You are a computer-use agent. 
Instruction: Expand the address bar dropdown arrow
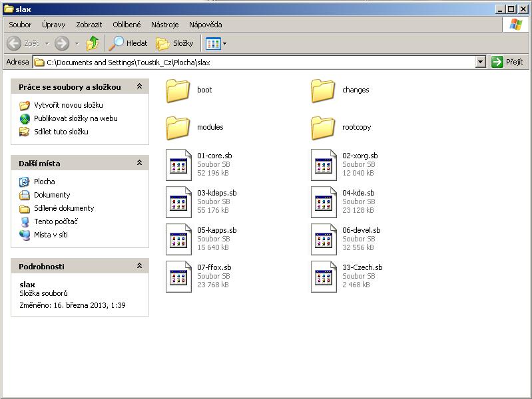(x=481, y=62)
